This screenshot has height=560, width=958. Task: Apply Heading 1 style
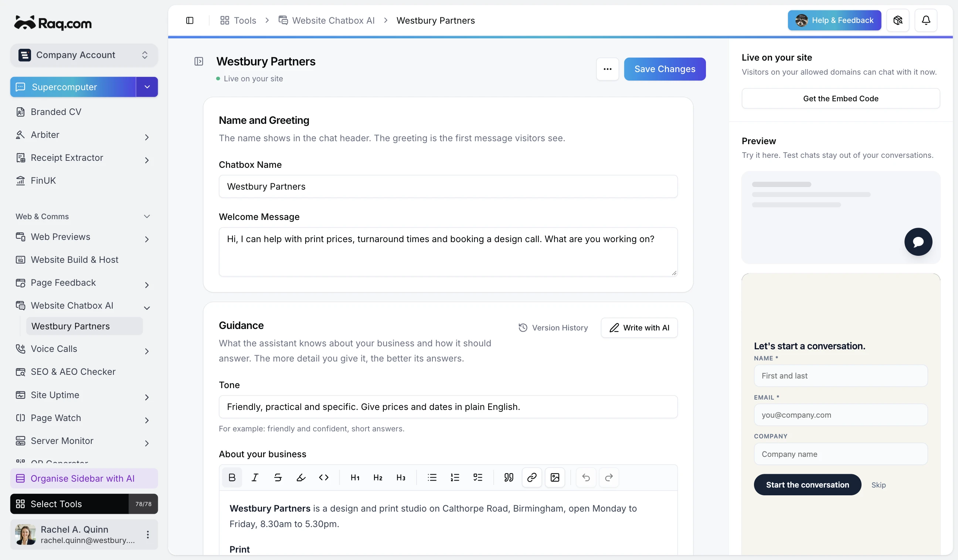355,478
